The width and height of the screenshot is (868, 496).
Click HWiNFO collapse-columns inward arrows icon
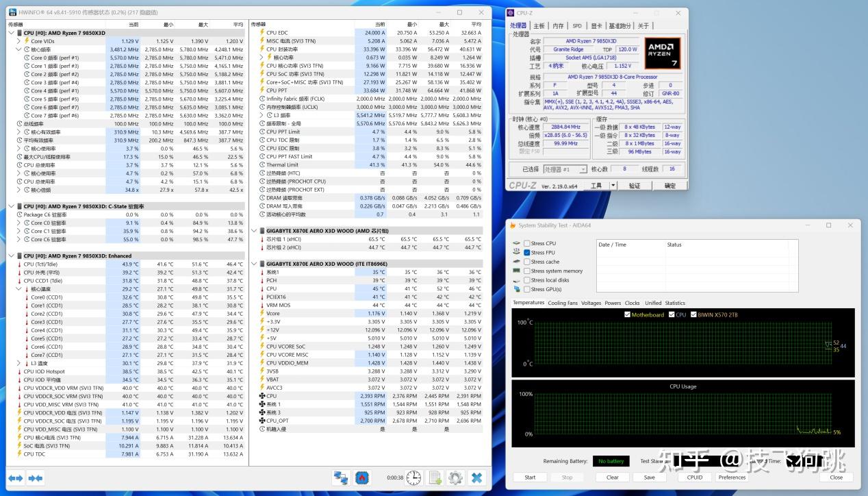click(36, 478)
